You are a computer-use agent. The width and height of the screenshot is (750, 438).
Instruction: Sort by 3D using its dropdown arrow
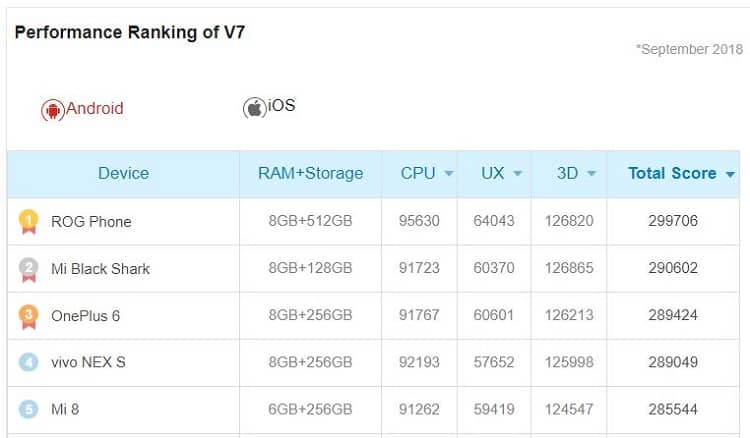tap(592, 173)
